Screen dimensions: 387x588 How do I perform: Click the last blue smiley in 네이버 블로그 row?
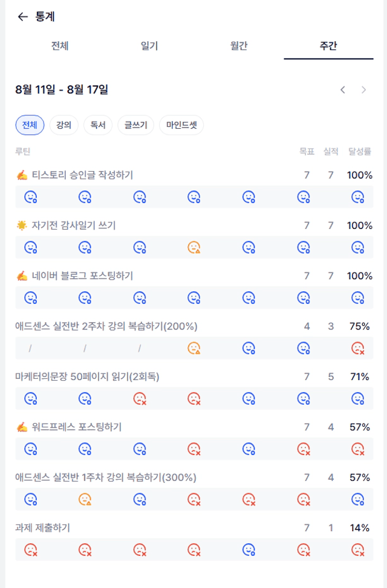(x=358, y=298)
